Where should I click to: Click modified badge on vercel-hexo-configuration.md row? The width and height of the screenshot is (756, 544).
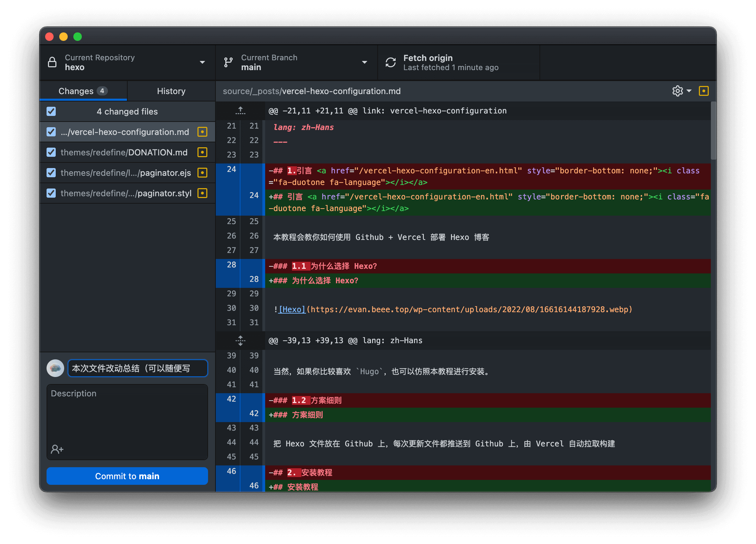click(202, 132)
